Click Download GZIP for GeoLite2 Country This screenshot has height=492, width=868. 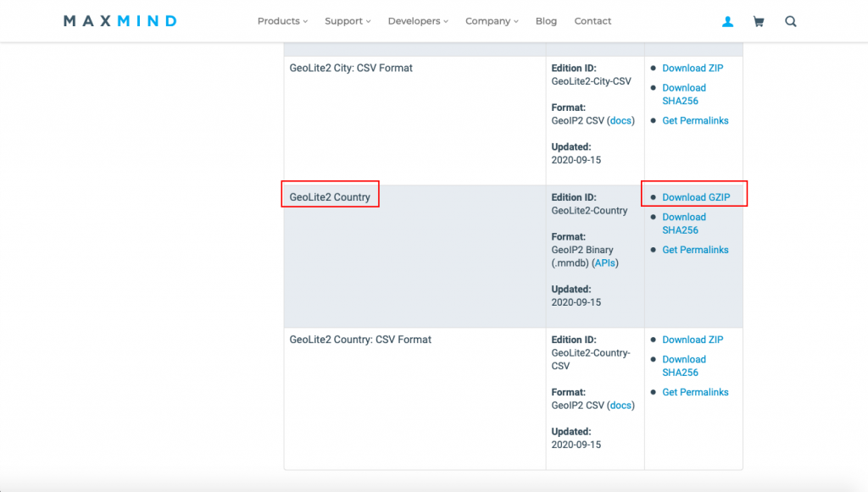[696, 197]
